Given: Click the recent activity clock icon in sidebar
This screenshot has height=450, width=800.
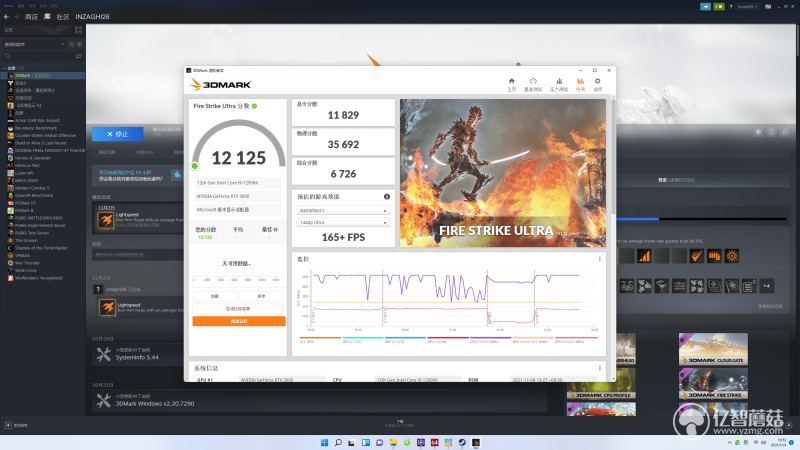Looking at the screenshot, I should coord(71,44).
